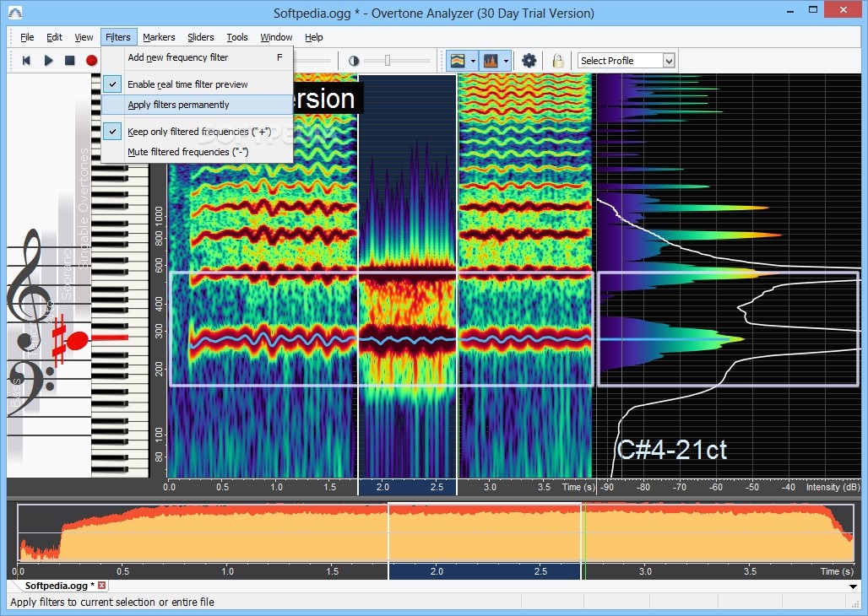868x616 pixels.
Task: Minimize the Overtone Analyzer window
Action: coord(790,10)
